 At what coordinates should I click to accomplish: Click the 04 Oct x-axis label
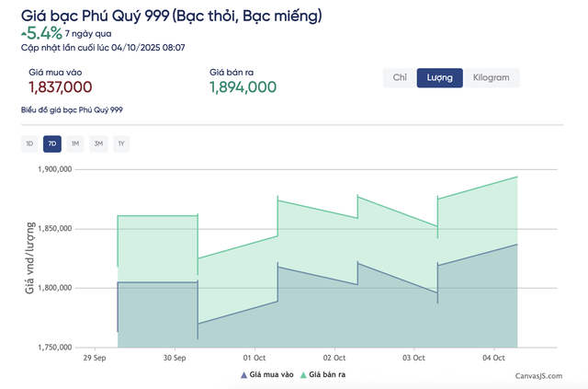[494, 357]
